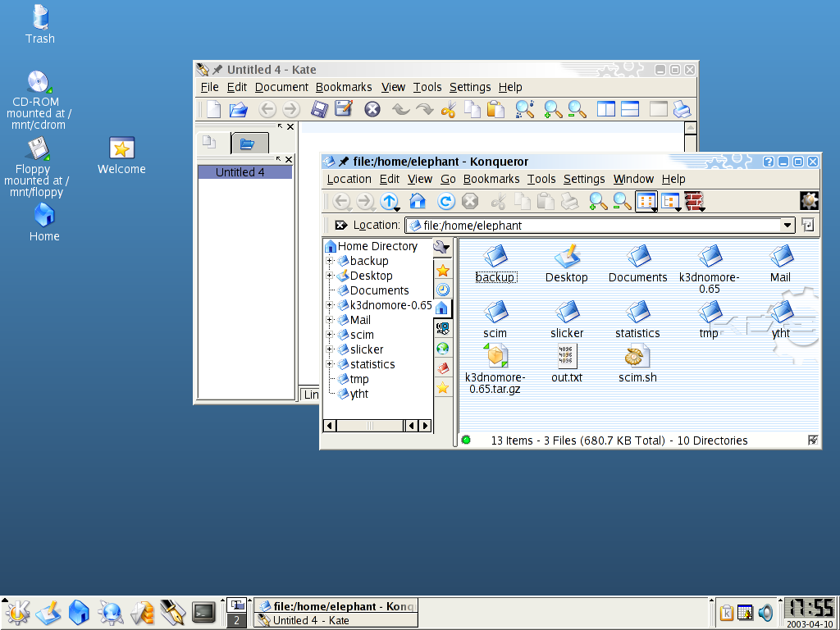This screenshot has height=630, width=840.
Task: Click the Open file icon in Kate toolbar
Action: [x=238, y=109]
